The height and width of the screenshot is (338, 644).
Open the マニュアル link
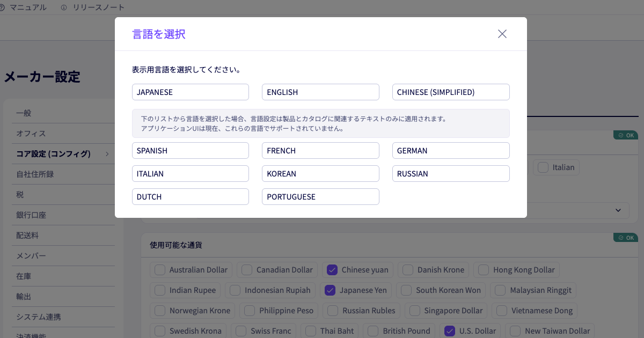[x=28, y=8]
